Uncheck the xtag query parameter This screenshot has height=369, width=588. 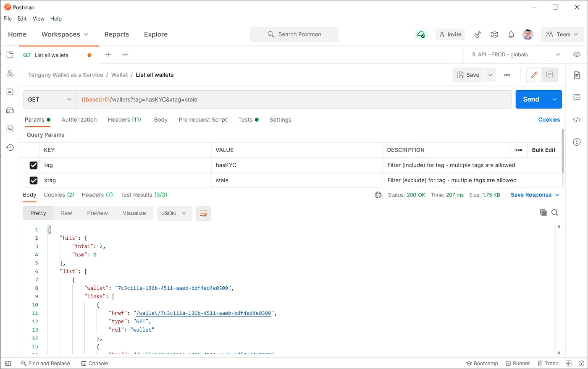(x=34, y=181)
